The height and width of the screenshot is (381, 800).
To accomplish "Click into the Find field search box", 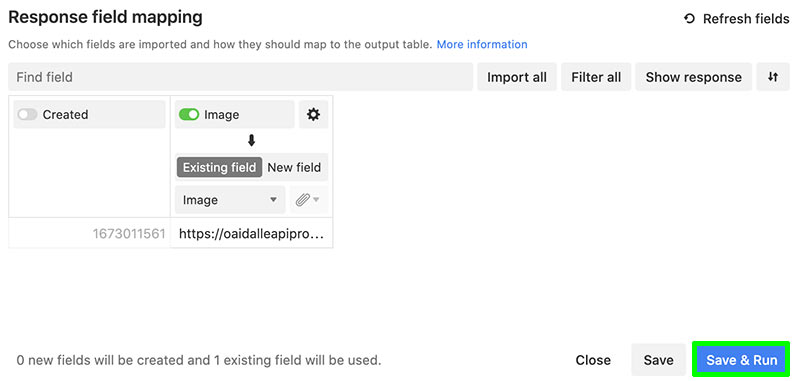I will click(x=240, y=77).
